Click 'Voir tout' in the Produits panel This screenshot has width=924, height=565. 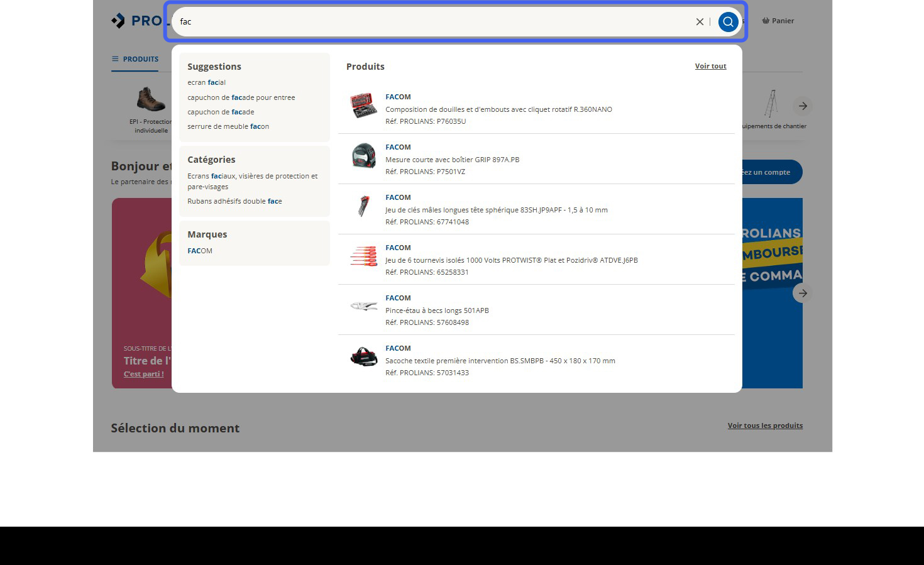pyautogui.click(x=710, y=66)
